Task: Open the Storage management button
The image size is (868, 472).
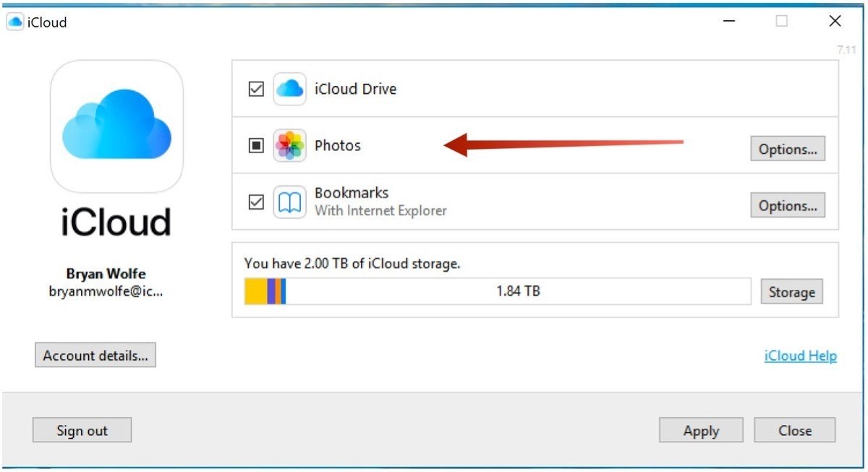Action: [791, 292]
